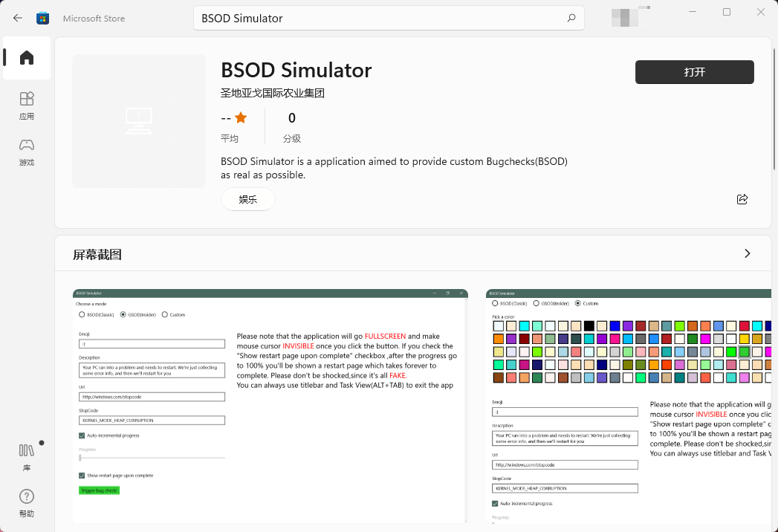Open the second app screenshot
The width and height of the screenshot is (778, 532).
pos(630,406)
